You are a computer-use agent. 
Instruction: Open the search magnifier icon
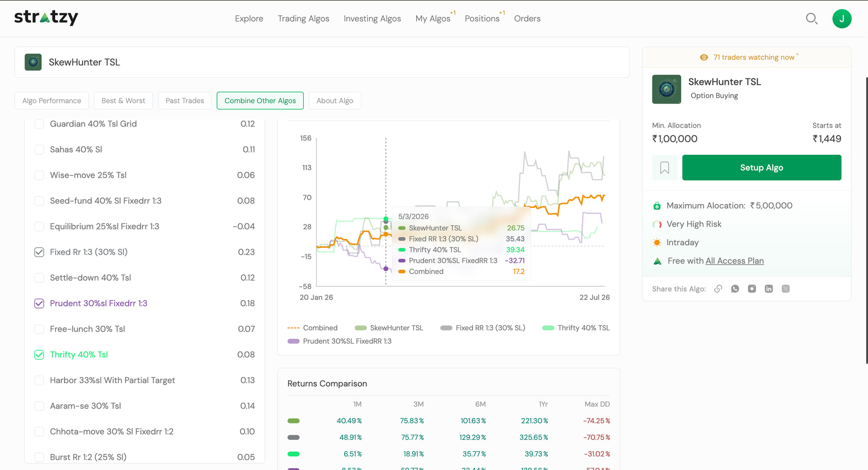811,19
